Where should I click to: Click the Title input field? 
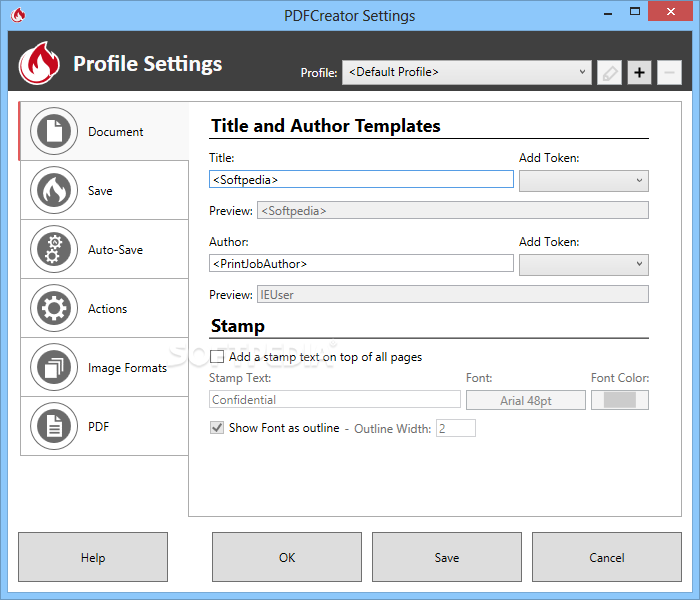361,179
